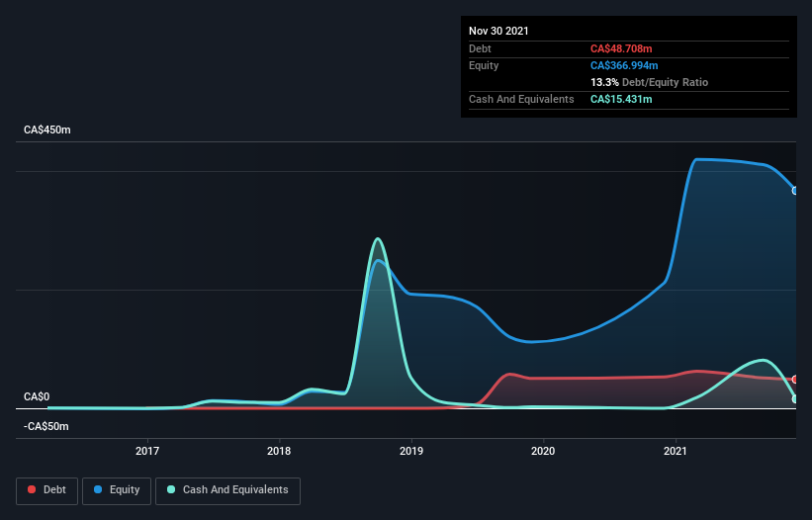
Task: Click the CA$366.994m equity value
Action: (624, 65)
